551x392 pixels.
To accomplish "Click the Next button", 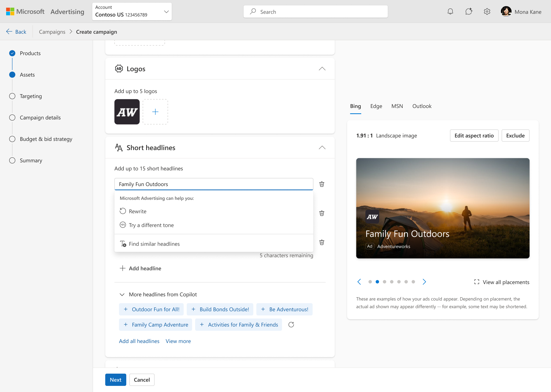I will [x=116, y=380].
